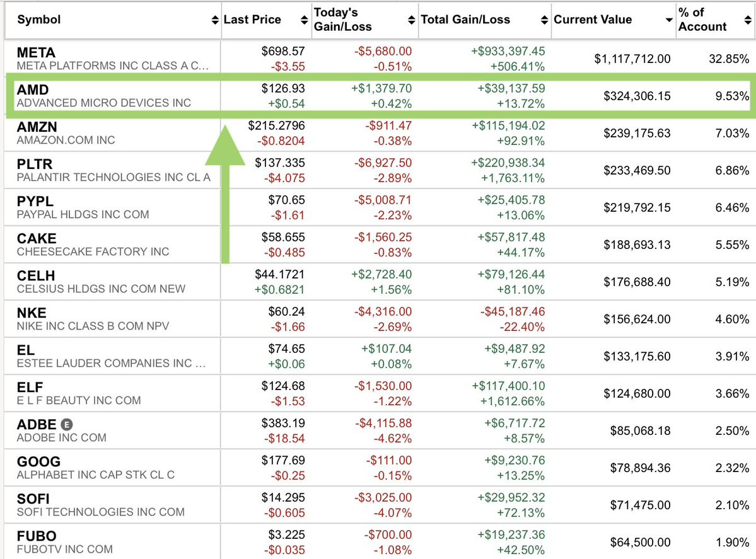Open the AMZN ticker symbol

click(37, 127)
